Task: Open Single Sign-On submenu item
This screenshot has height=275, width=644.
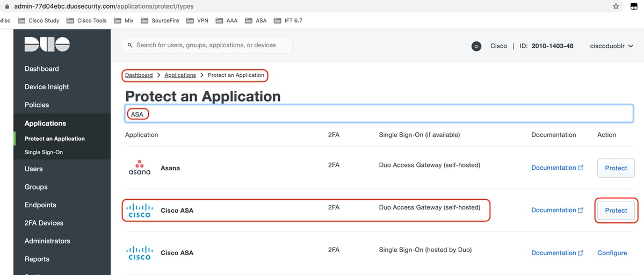Action: coord(44,153)
